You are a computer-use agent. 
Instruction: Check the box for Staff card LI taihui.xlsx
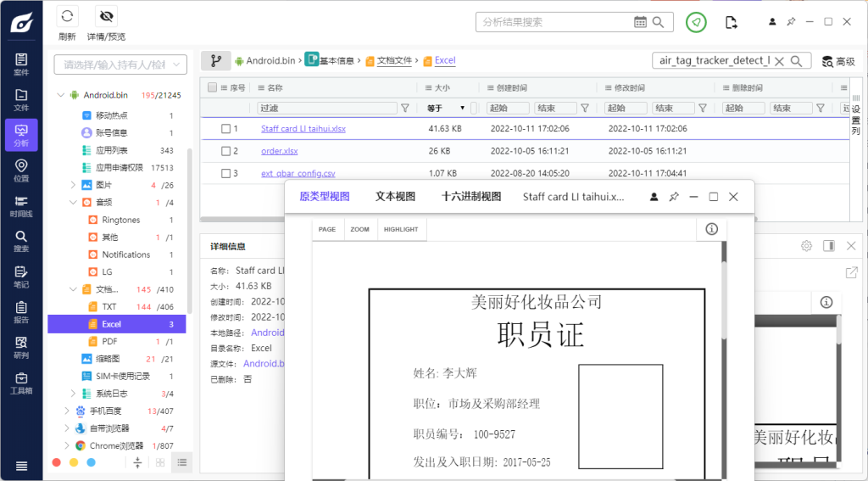pos(225,129)
